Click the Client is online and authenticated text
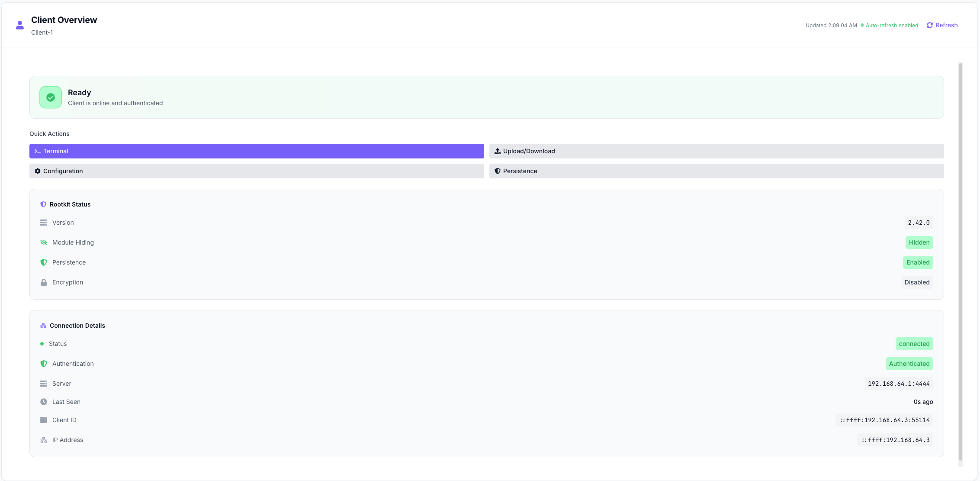The height and width of the screenshot is (481, 980). 116,103
